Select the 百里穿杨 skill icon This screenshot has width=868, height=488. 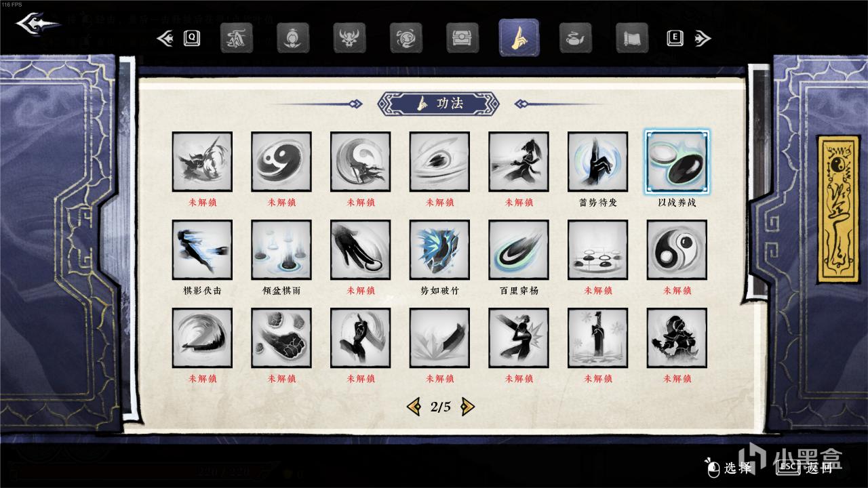519,249
